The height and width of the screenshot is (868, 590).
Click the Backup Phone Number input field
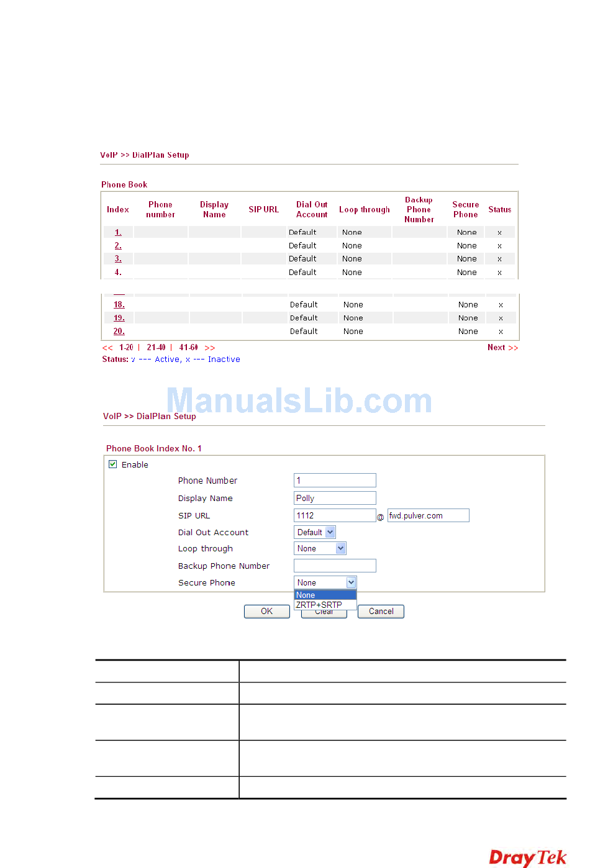tap(335, 566)
